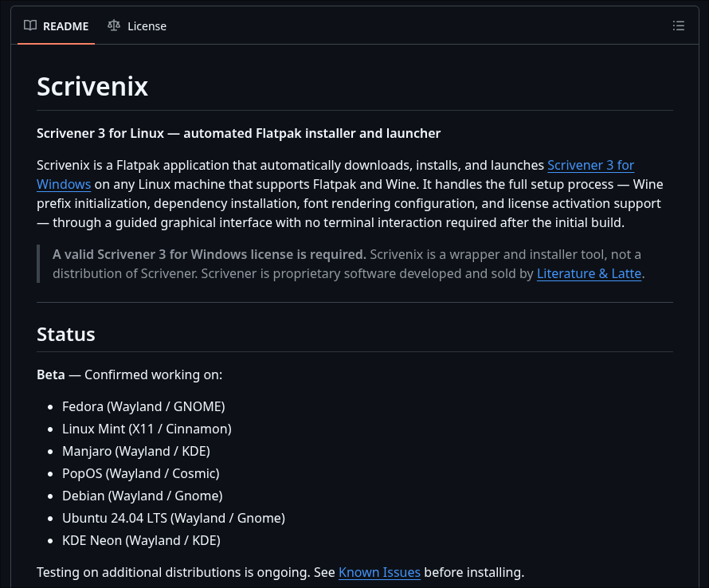Select the Ubuntu 24.04 LTS list item
Image resolution: width=709 pixels, height=588 pixels.
174,519
